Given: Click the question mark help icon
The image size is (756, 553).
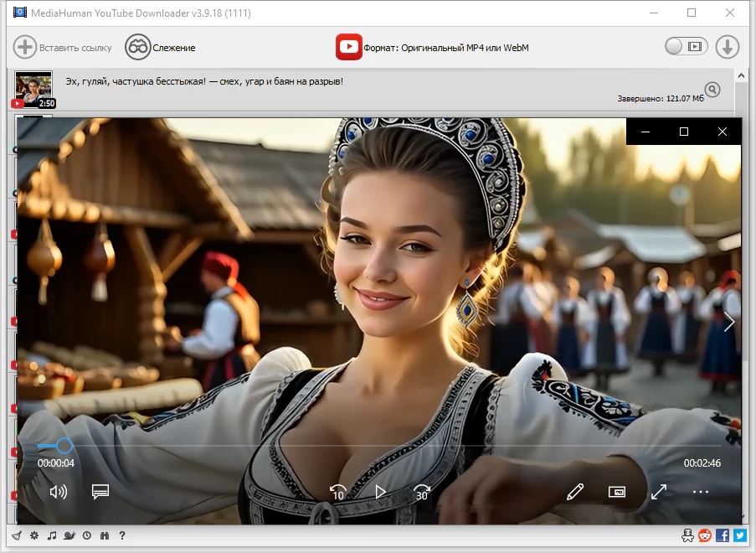Looking at the screenshot, I should click(x=122, y=535).
